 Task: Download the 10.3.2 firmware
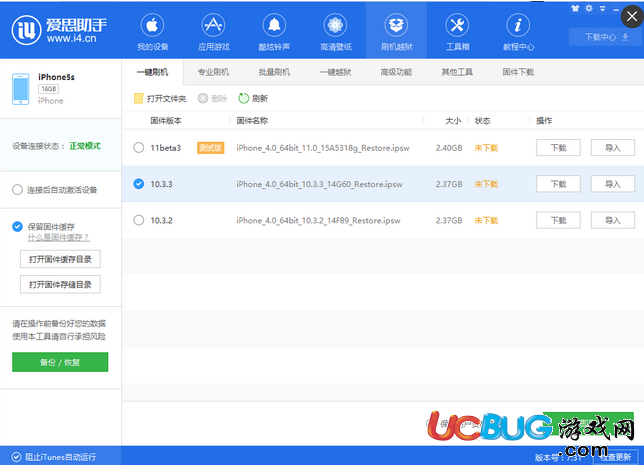(558, 221)
